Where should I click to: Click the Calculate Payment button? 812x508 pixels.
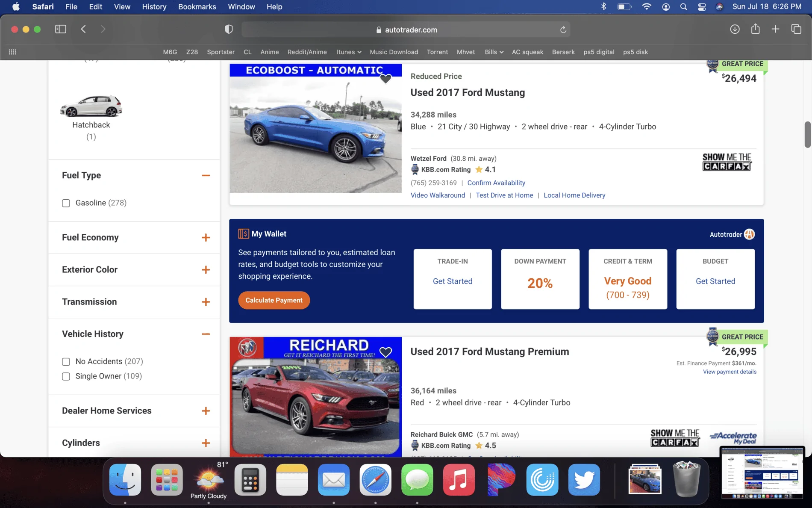274,300
